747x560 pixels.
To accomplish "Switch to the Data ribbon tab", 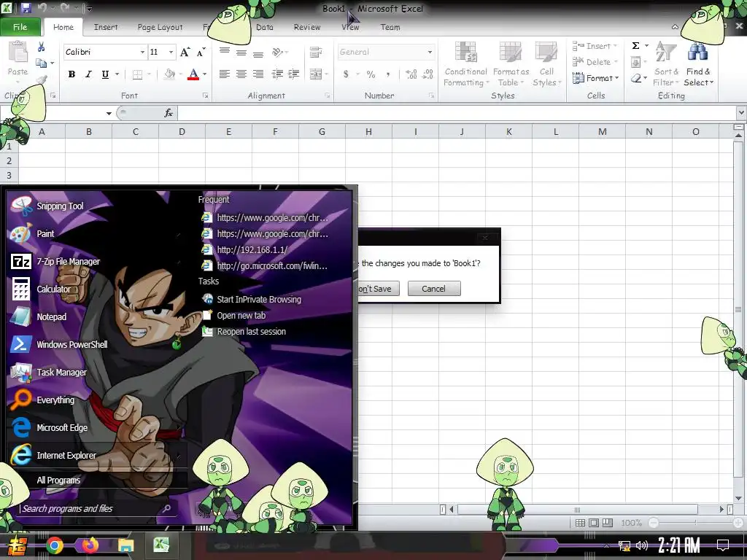I will point(264,27).
